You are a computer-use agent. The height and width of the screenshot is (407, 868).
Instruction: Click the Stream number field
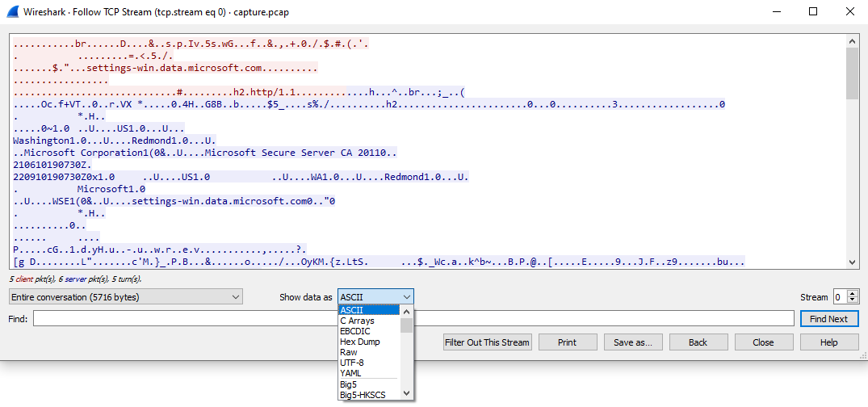point(841,297)
